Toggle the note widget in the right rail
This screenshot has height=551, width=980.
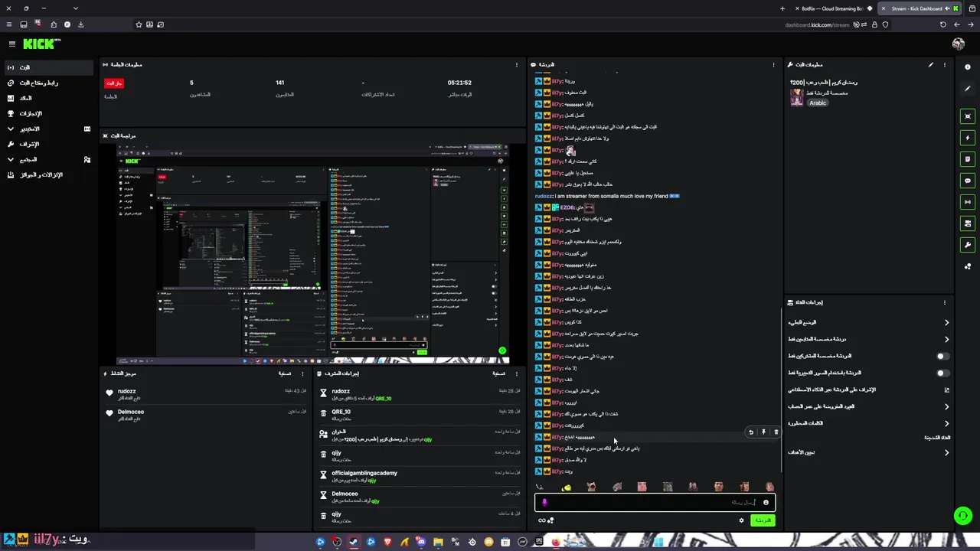(968, 159)
